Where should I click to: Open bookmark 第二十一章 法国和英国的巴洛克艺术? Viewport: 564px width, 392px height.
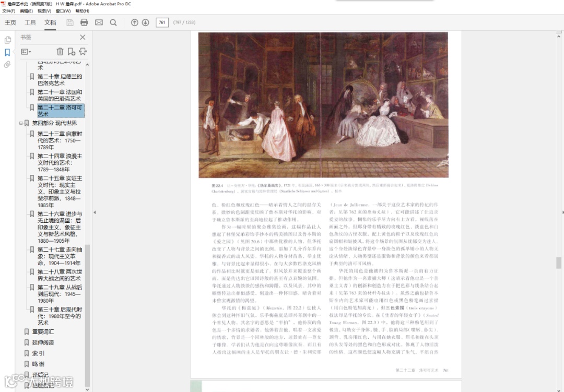click(60, 95)
